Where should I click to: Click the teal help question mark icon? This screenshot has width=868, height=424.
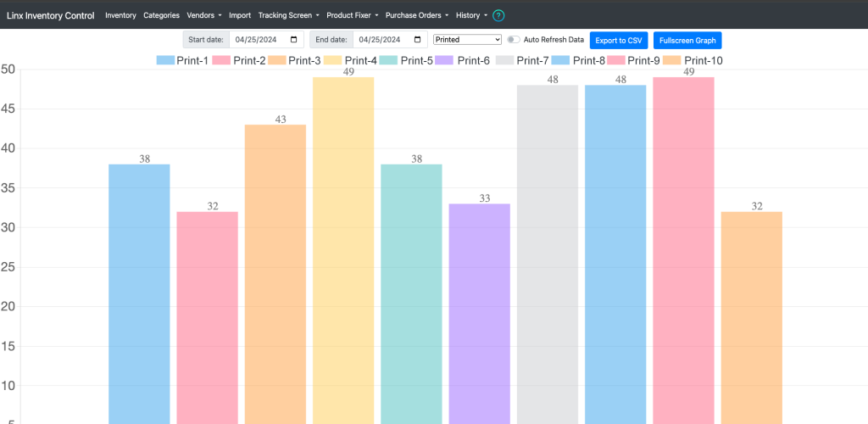pos(498,15)
